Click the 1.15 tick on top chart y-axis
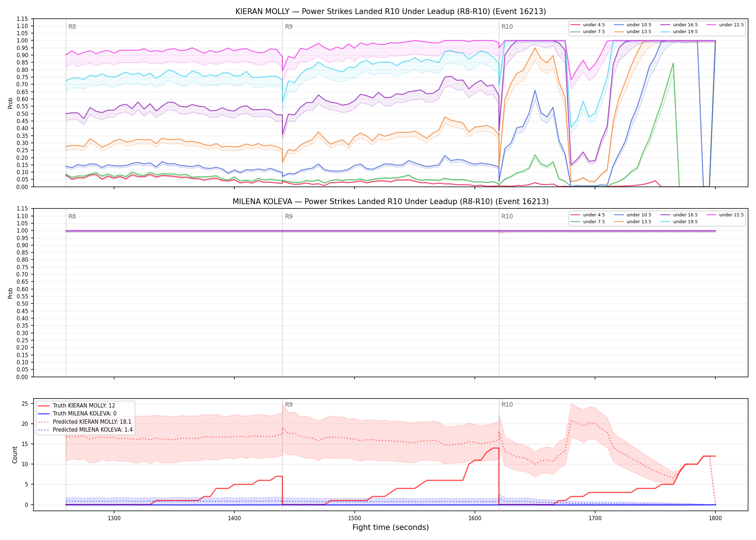This screenshot has height=540, width=756. [23, 19]
